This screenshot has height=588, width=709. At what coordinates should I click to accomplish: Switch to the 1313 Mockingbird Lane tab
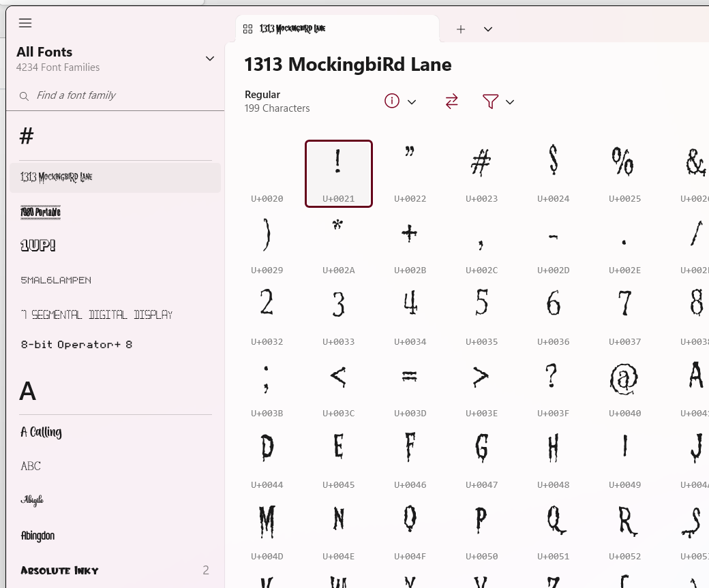(x=337, y=29)
